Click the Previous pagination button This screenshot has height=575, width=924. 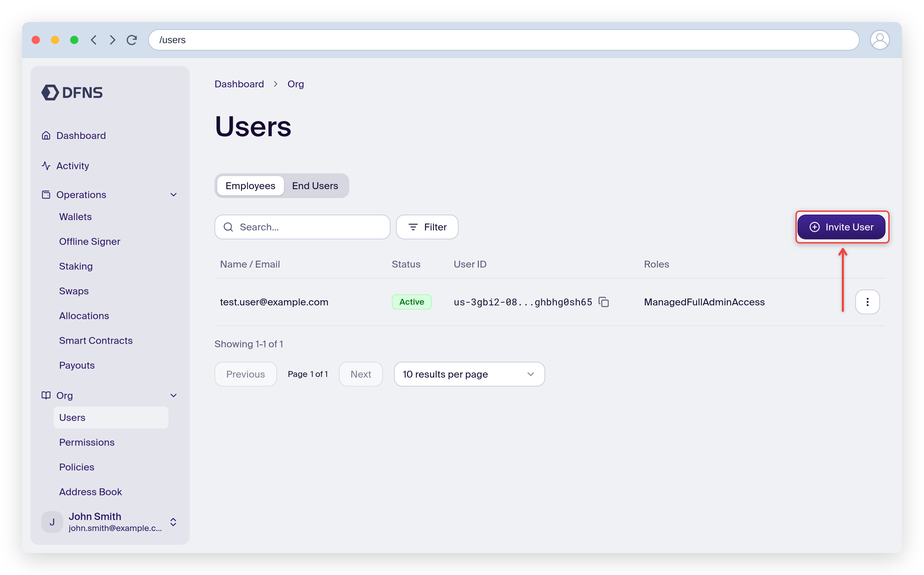245,374
